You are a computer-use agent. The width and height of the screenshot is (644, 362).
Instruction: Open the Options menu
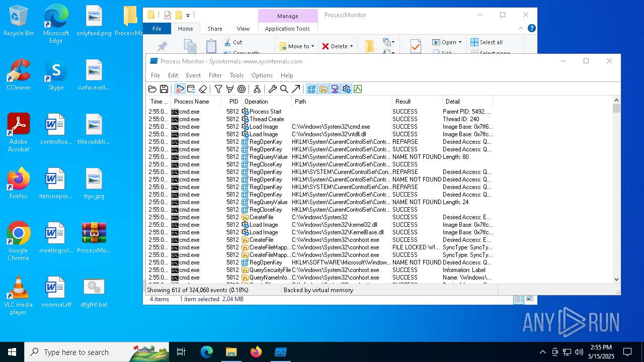tap(262, 75)
